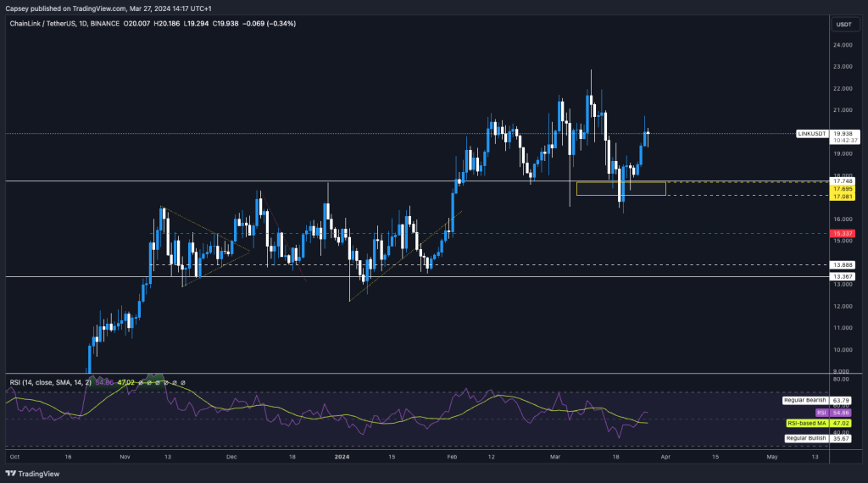Viewport: 868px width, 483px height.
Task: Click the 13.367 support line label
Action: pyautogui.click(x=843, y=276)
